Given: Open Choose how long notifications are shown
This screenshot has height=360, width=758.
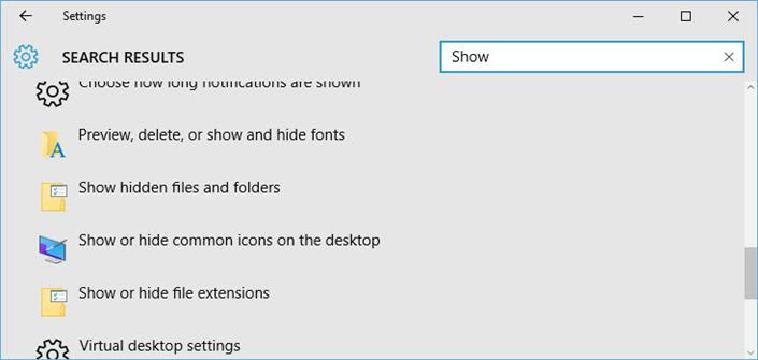Looking at the screenshot, I should coord(219,85).
